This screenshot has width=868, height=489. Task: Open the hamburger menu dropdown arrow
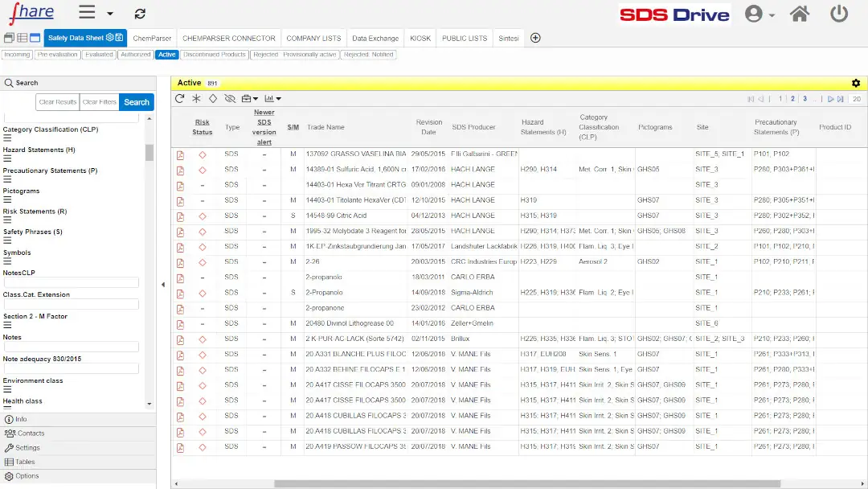point(109,13)
